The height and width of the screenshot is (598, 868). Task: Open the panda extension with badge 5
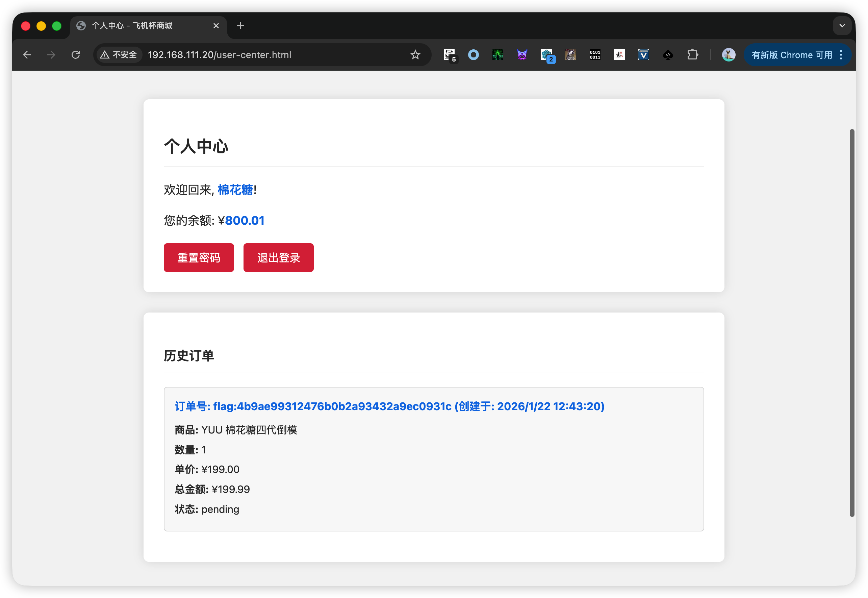click(x=449, y=55)
